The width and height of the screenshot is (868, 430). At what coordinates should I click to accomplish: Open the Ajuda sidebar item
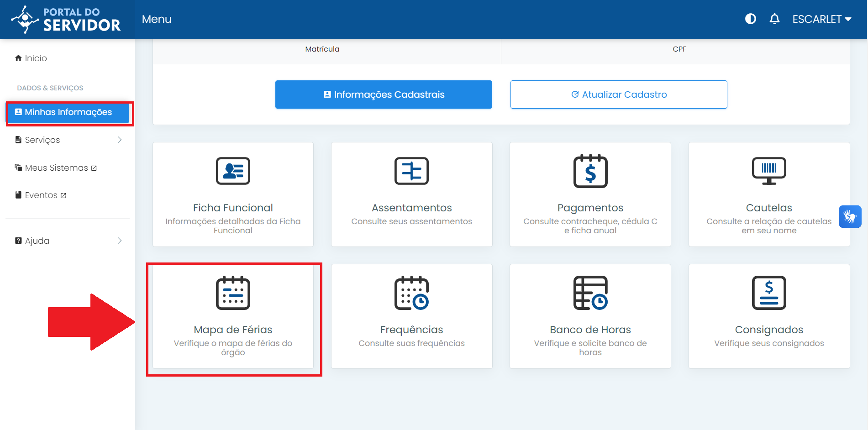pyautogui.click(x=68, y=241)
